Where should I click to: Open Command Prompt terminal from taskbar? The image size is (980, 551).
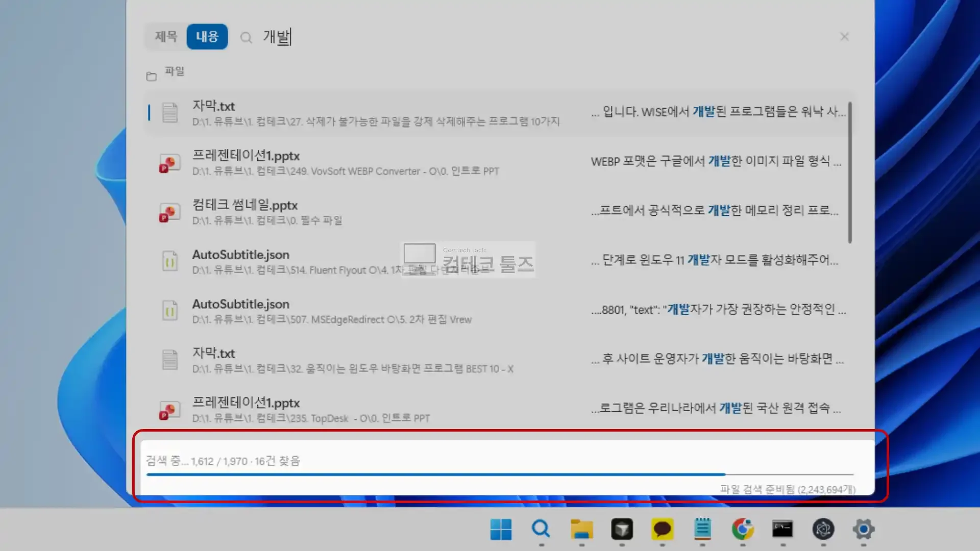(782, 530)
